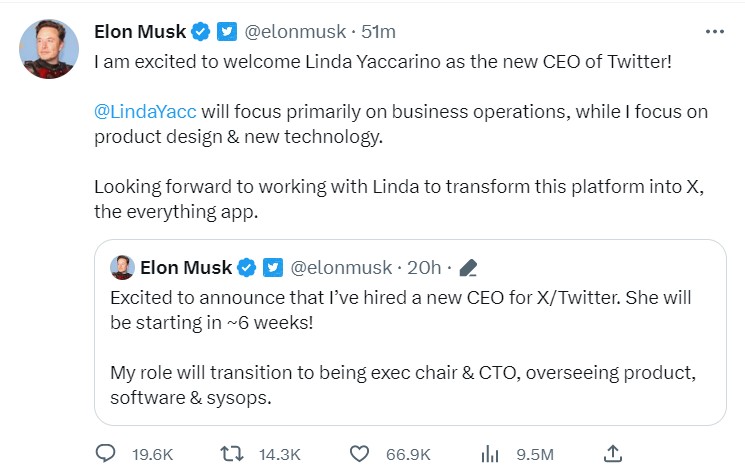Click the reply speech bubble icon
745x473 pixels.
[x=106, y=453]
